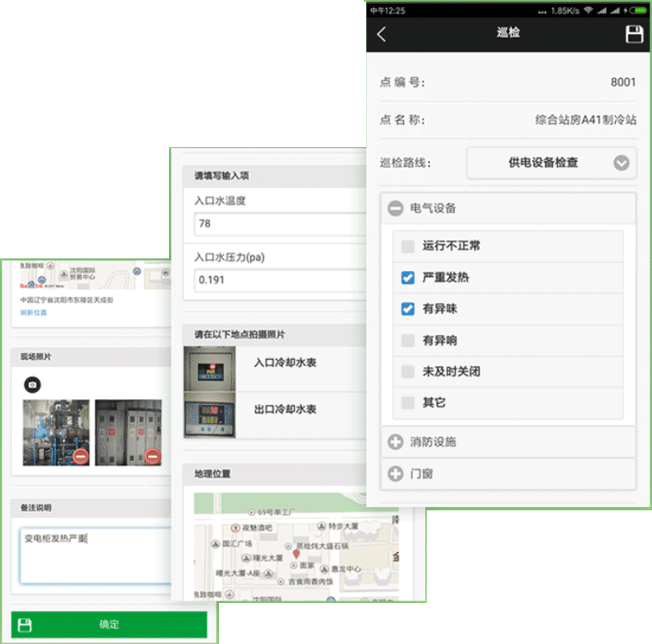
Task: Click the save disk icon in header
Action: tap(634, 34)
